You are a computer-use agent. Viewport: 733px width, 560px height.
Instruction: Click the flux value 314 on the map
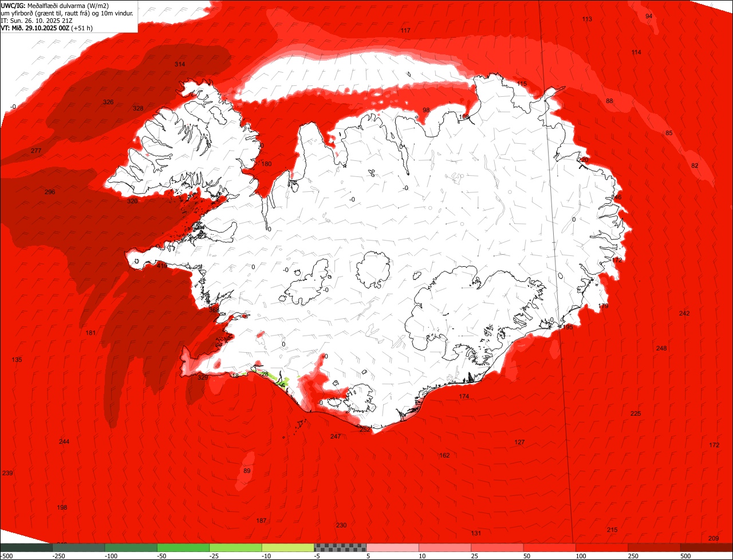coord(180,64)
